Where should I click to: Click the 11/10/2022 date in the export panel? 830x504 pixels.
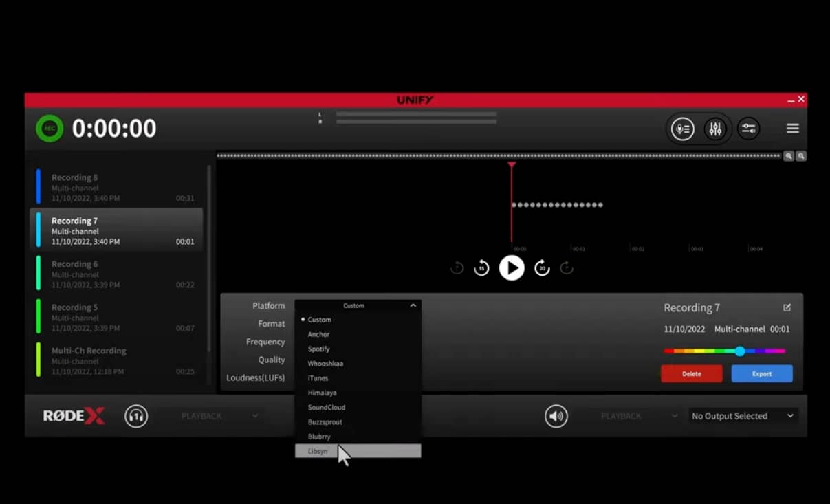click(x=684, y=329)
